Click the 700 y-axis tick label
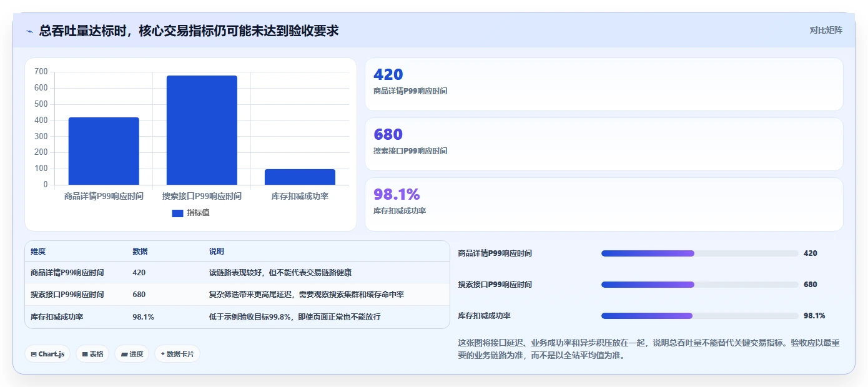 click(x=41, y=72)
